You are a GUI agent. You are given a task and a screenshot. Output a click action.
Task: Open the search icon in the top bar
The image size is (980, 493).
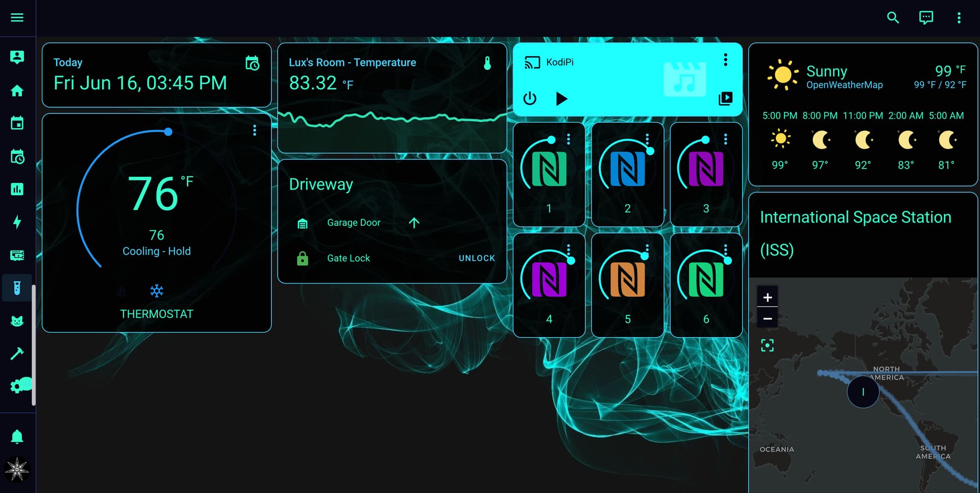point(893,17)
